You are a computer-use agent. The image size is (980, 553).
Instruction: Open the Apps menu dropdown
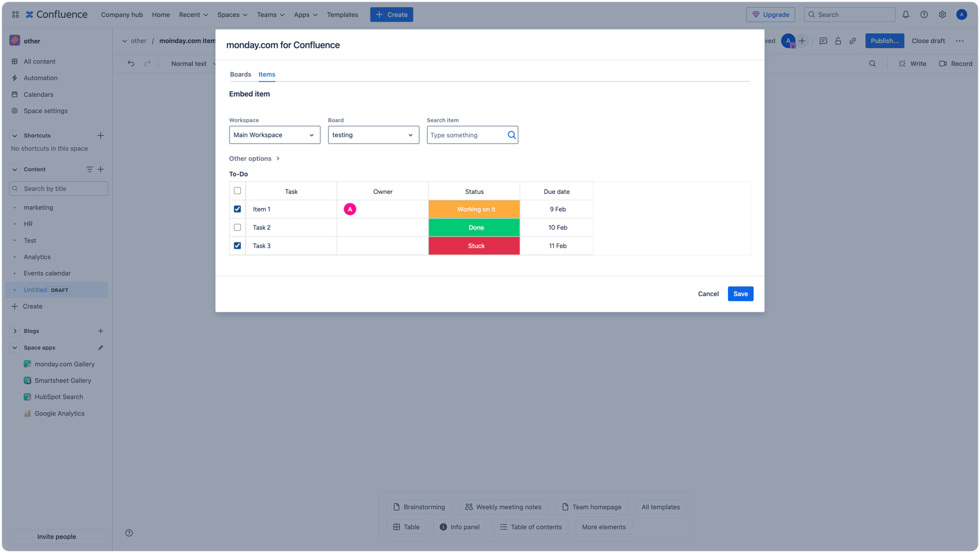[305, 14]
